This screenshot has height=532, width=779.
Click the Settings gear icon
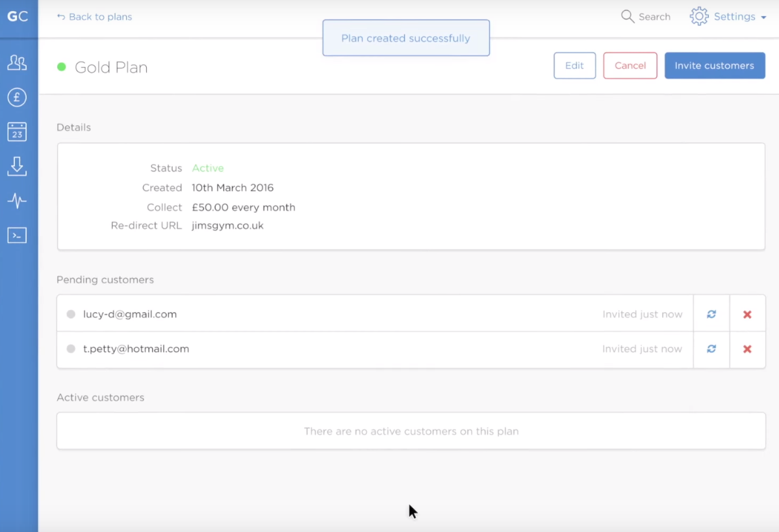pos(699,16)
